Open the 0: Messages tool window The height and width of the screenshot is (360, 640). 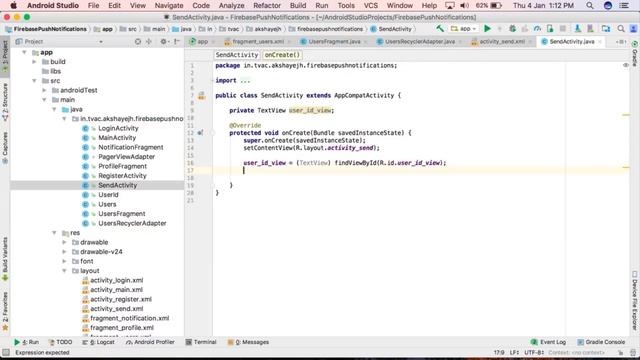coord(248,342)
